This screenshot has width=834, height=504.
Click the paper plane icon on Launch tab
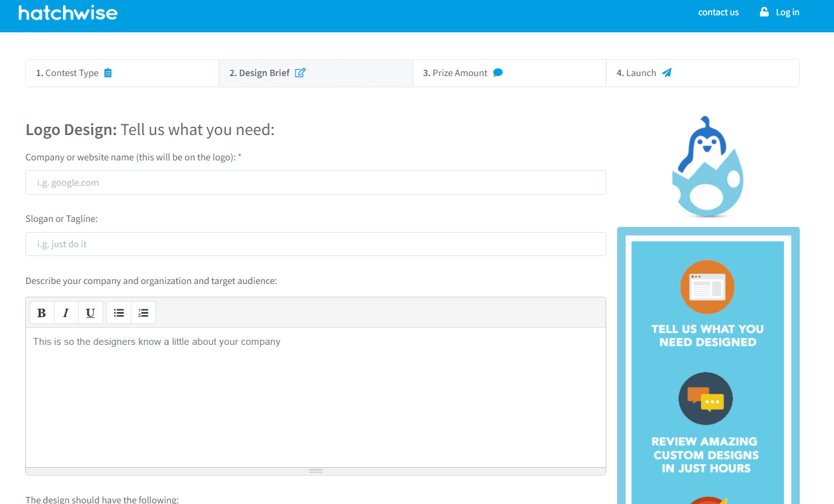tap(667, 72)
